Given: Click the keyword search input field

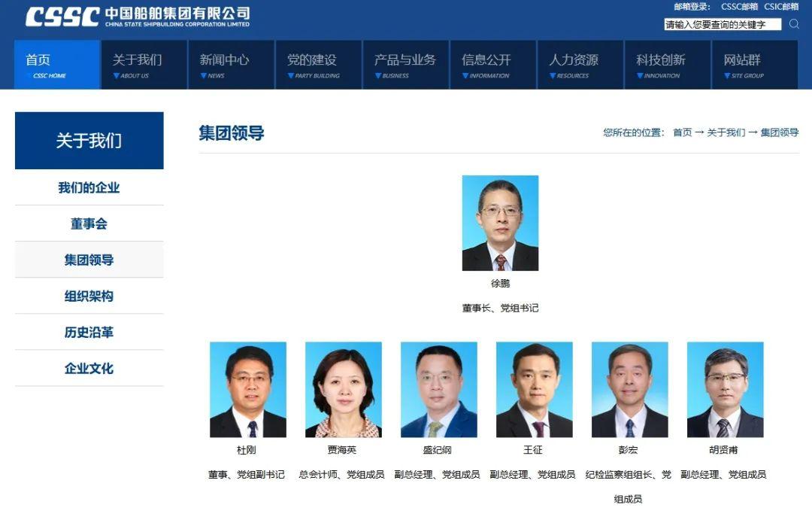Looking at the screenshot, I should coord(723,24).
